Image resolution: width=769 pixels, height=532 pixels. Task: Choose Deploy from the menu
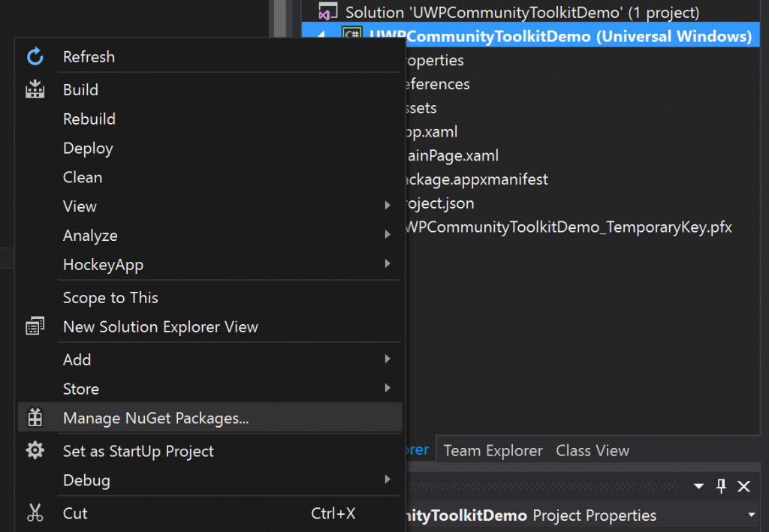tap(210, 148)
